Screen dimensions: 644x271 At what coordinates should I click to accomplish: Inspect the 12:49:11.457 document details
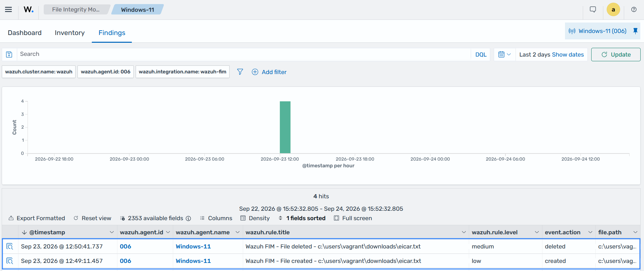coord(10,261)
